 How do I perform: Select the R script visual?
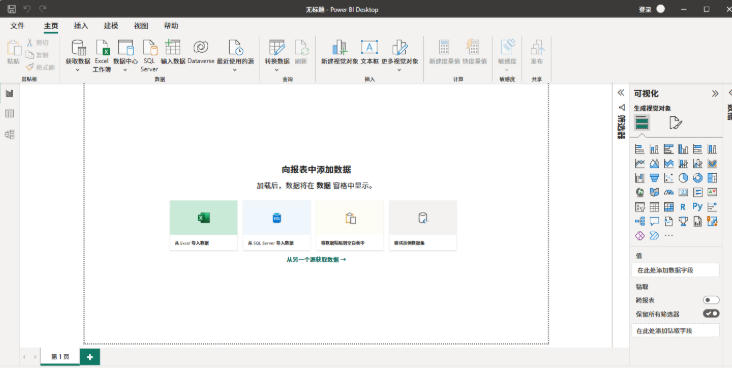pyautogui.click(x=683, y=207)
